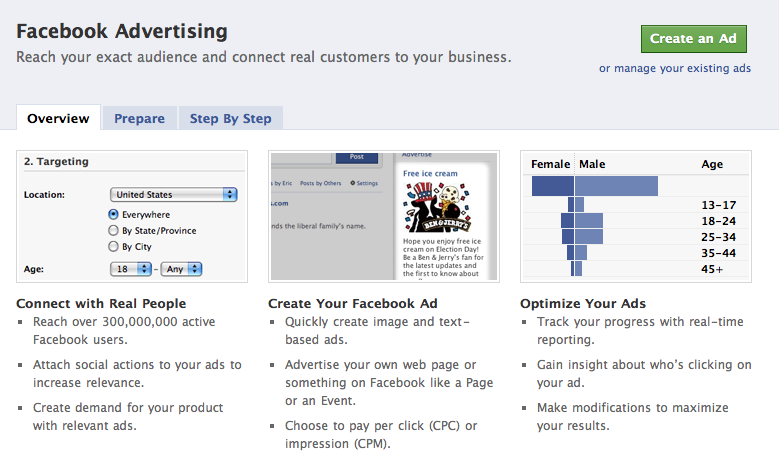Click the Posts by Others link
This screenshot has width=779, height=465.
coord(320,184)
